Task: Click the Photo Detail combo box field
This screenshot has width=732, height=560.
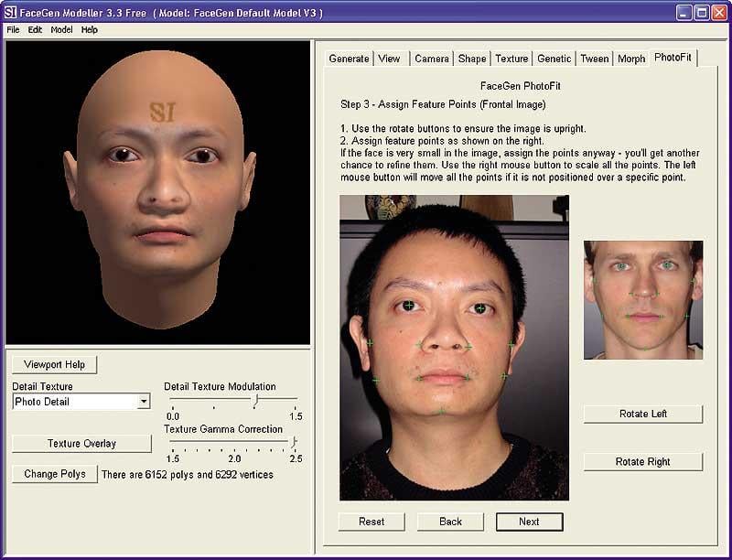Action: point(81,402)
